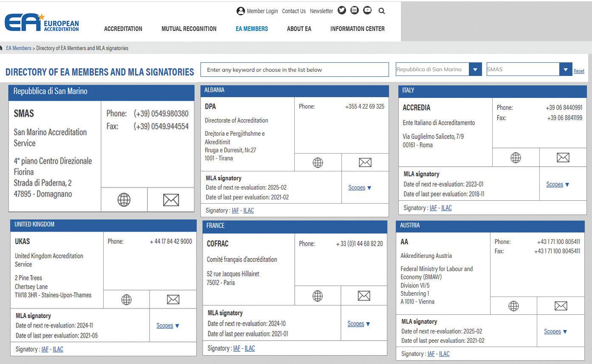Reset the directory filters

coord(579,71)
